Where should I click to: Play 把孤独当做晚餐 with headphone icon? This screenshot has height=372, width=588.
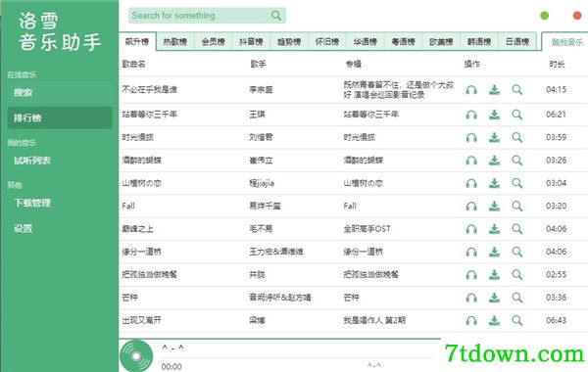click(x=471, y=275)
